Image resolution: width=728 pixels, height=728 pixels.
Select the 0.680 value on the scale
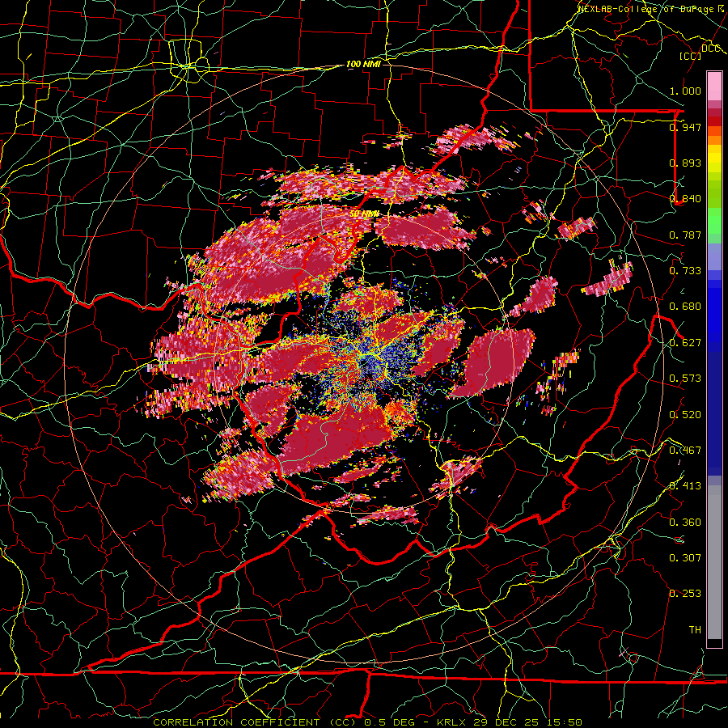[x=685, y=307]
